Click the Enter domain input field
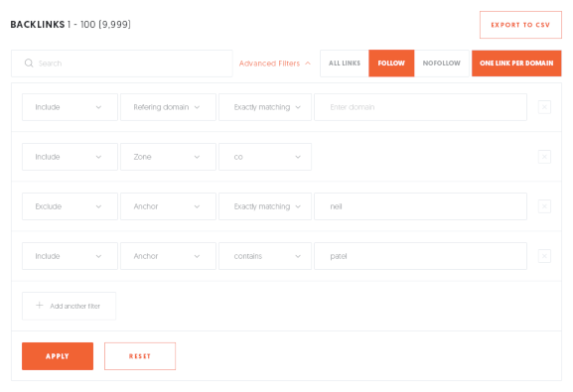The image size is (573, 392). click(x=420, y=107)
